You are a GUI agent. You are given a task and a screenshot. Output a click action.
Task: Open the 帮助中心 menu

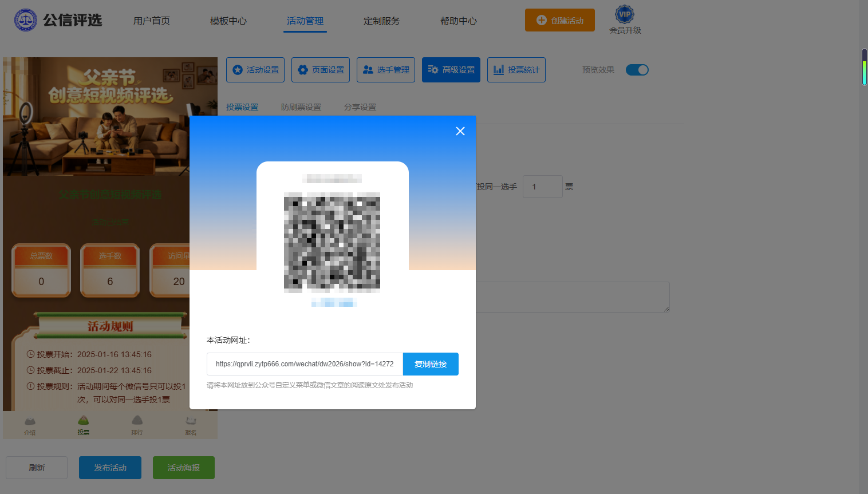point(459,21)
